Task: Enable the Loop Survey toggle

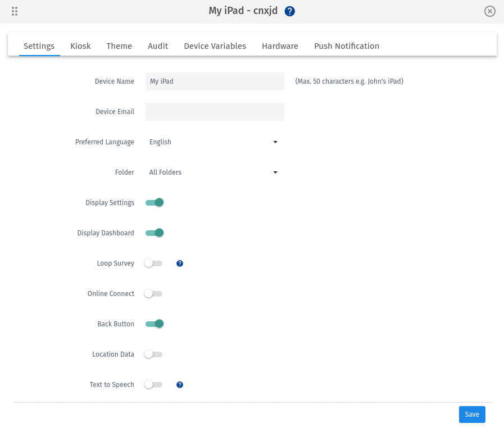Action: point(153,263)
